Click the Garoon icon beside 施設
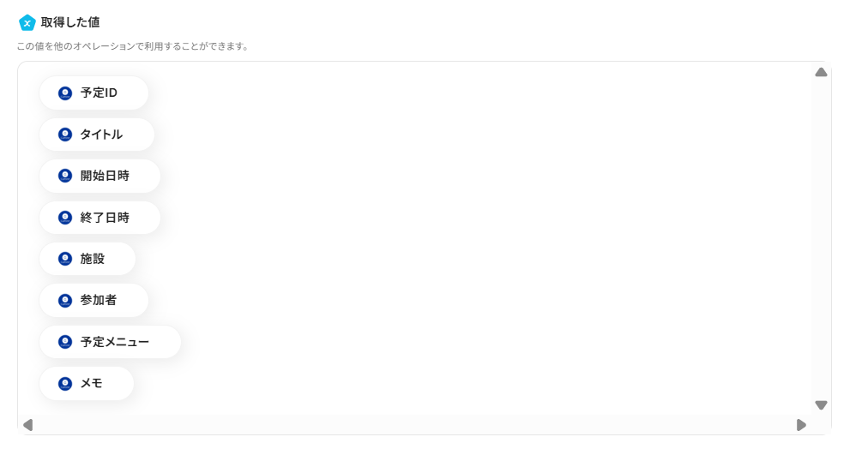Screen dimensions: 868x461 point(65,259)
